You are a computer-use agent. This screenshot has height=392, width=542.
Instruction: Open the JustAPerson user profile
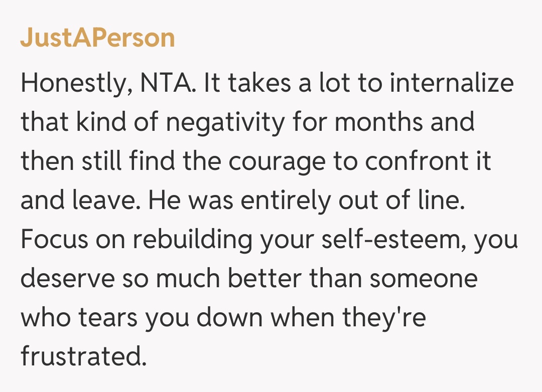97,38
